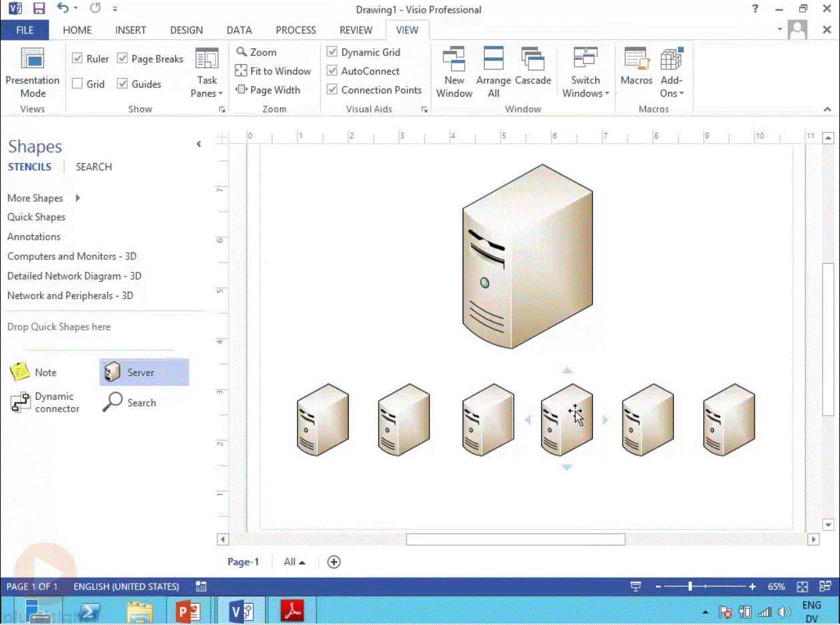Open the DATA ribbon tab
Image resolution: width=840 pixels, height=625 pixels.
click(x=239, y=30)
